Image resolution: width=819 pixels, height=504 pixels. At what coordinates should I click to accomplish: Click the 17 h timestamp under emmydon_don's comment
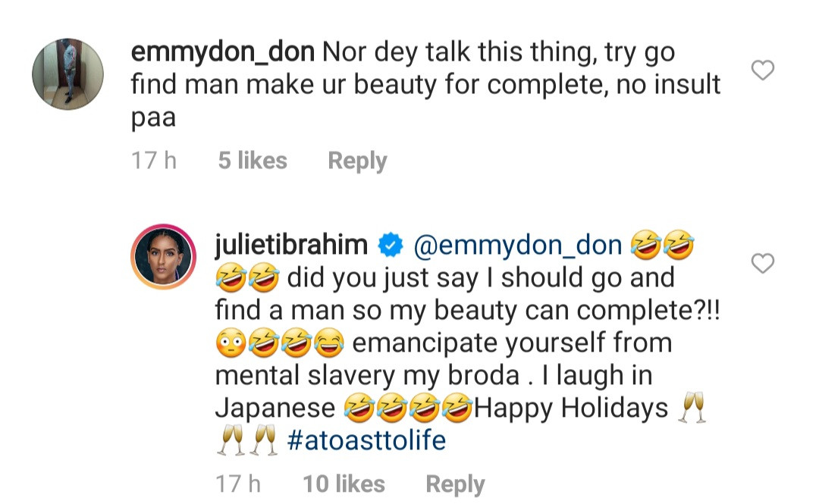tap(154, 161)
